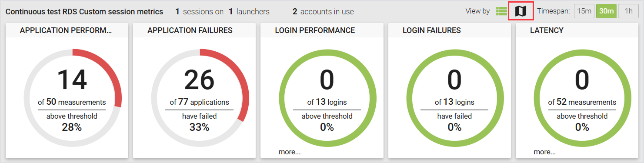Open 'more...' under Login Performance

[289, 152]
